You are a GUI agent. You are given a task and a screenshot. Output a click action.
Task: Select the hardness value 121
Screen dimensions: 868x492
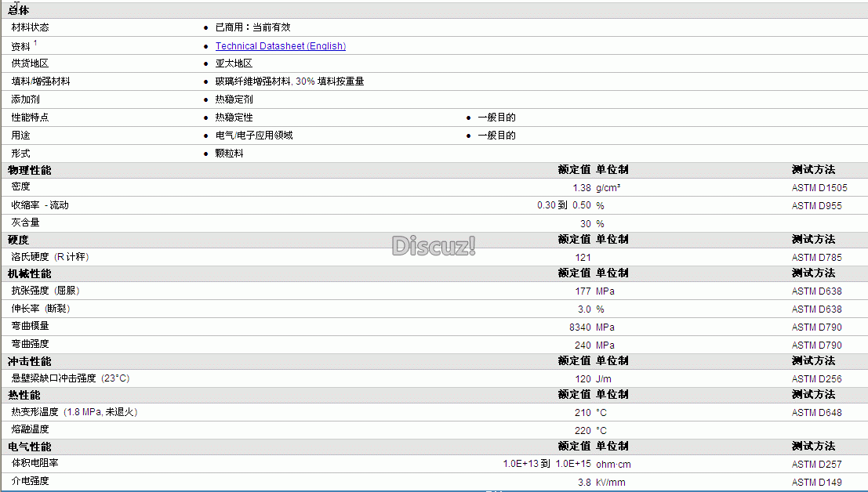tap(583, 258)
